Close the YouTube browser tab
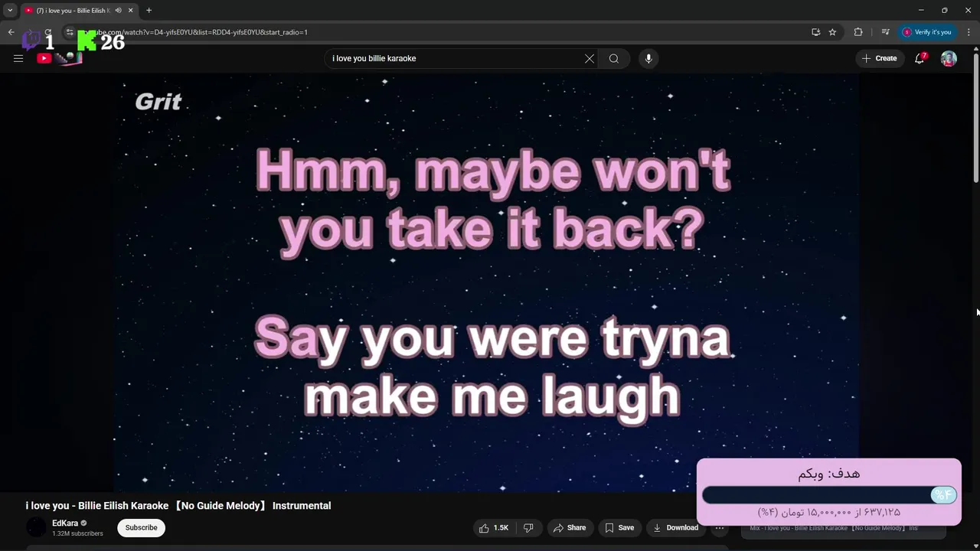 130,11
